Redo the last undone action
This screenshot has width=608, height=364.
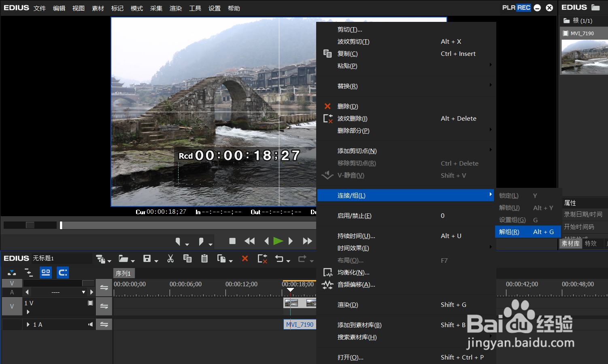click(302, 258)
